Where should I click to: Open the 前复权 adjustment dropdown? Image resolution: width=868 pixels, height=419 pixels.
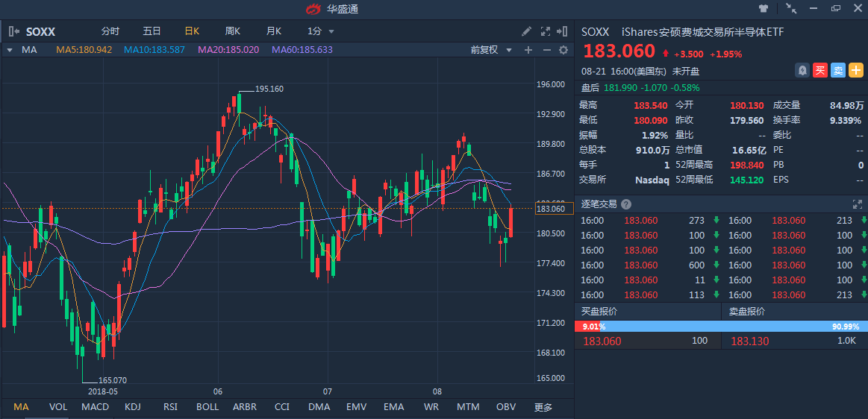click(491, 50)
